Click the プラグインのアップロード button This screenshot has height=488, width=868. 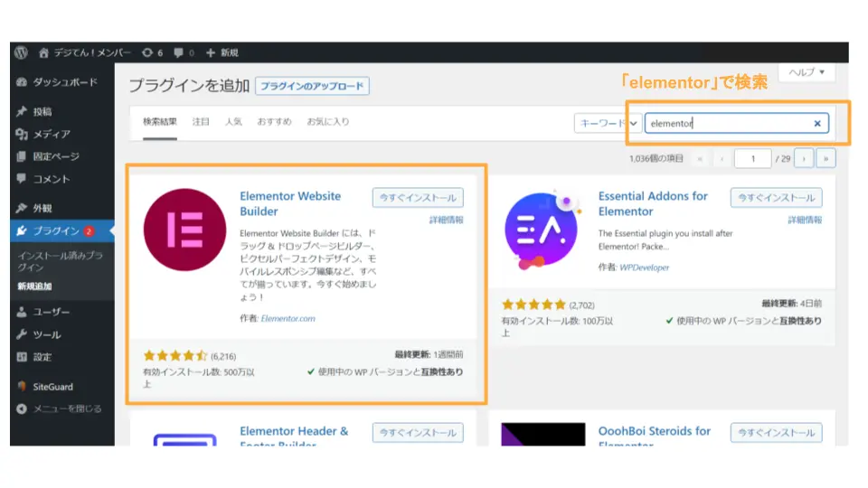pos(312,87)
